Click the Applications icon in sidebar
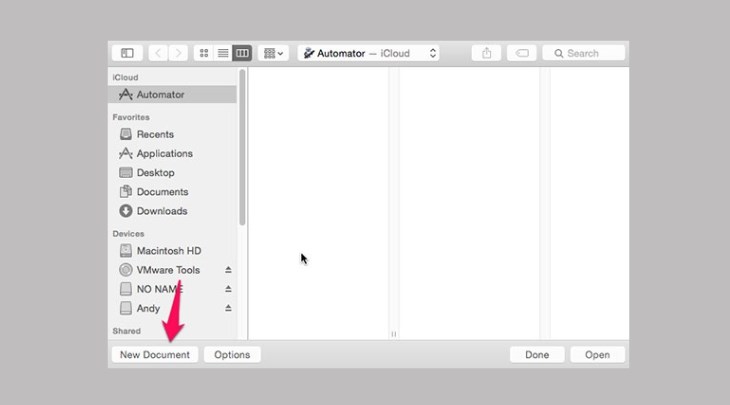This screenshot has width=730, height=405. pyautogui.click(x=125, y=153)
